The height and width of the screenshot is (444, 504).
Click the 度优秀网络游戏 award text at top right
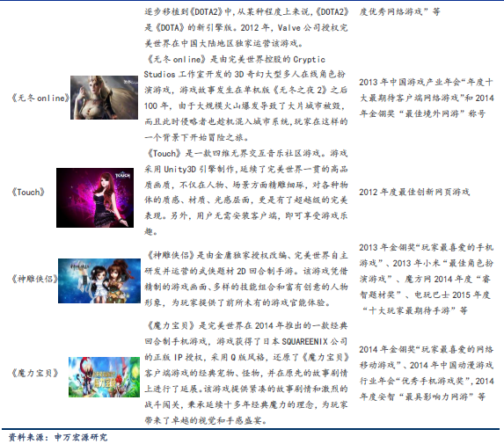(x=399, y=12)
